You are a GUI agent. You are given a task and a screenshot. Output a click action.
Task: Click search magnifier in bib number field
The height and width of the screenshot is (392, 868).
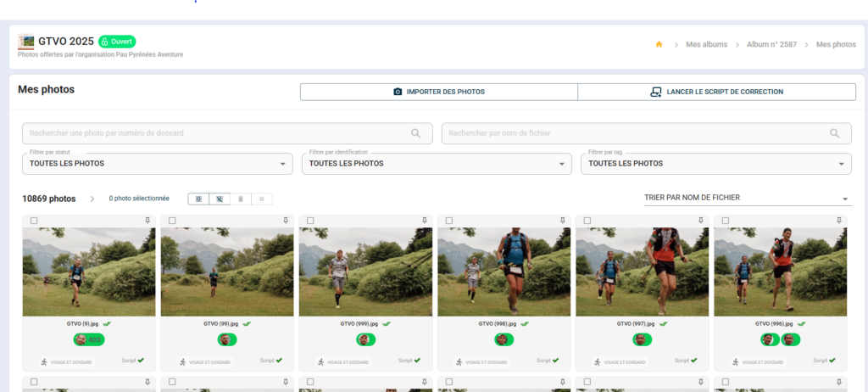(415, 133)
